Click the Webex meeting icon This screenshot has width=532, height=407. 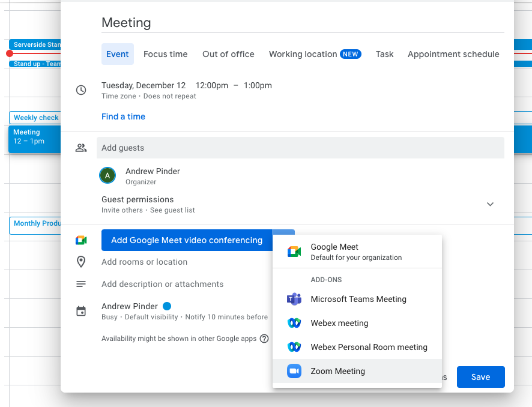tap(294, 323)
